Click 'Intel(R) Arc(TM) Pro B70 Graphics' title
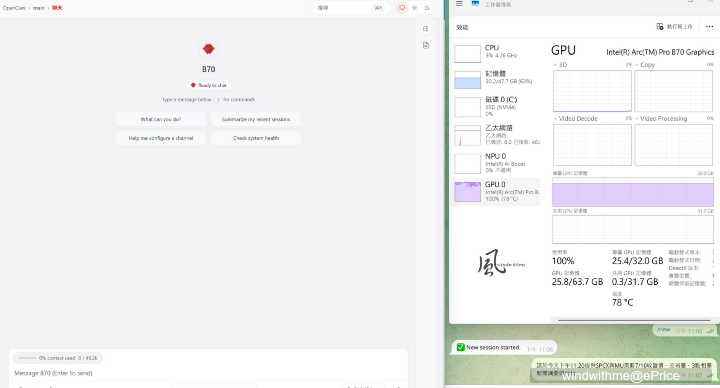 660,52
